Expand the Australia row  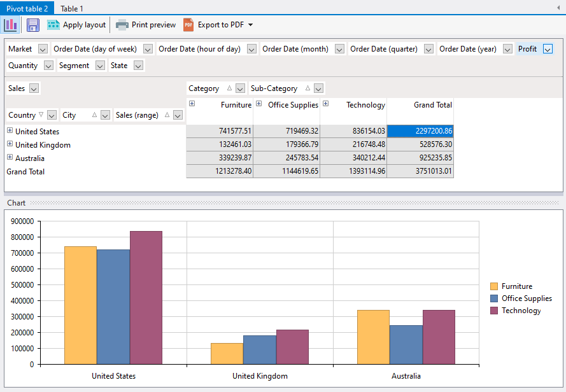[x=10, y=158]
